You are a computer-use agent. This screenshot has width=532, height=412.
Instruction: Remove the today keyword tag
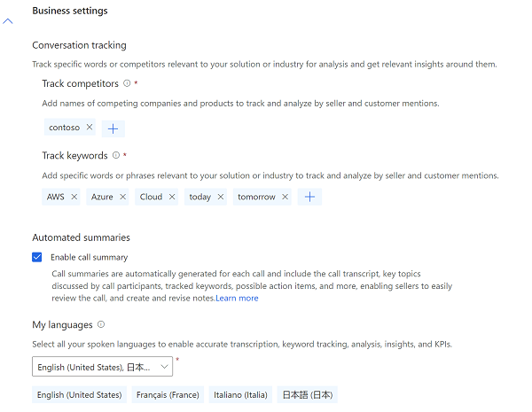221,197
